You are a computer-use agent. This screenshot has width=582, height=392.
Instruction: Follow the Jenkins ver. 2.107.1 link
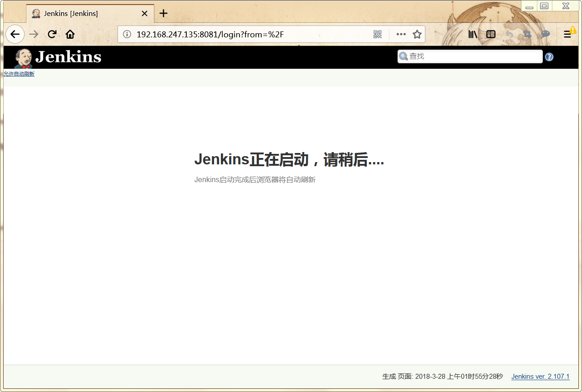click(540, 377)
